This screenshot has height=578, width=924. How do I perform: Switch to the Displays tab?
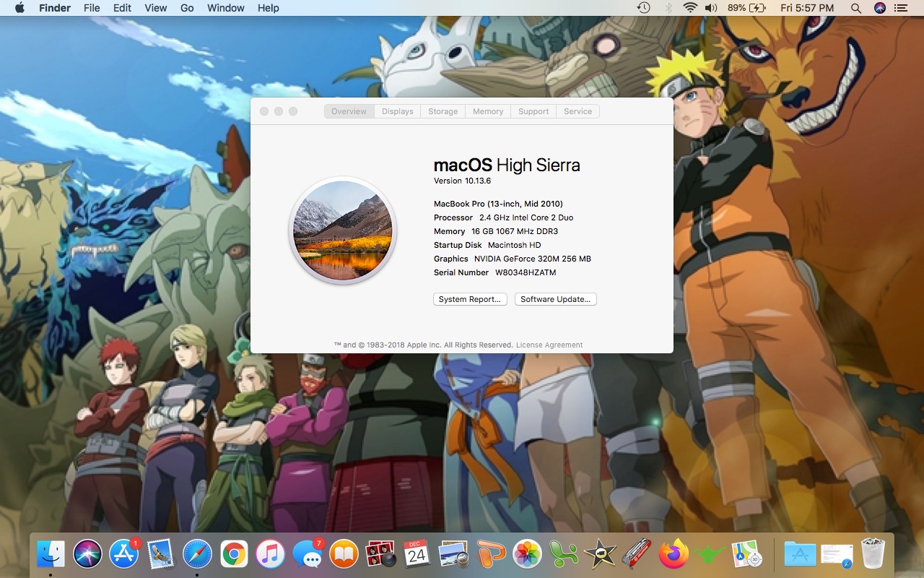[398, 111]
